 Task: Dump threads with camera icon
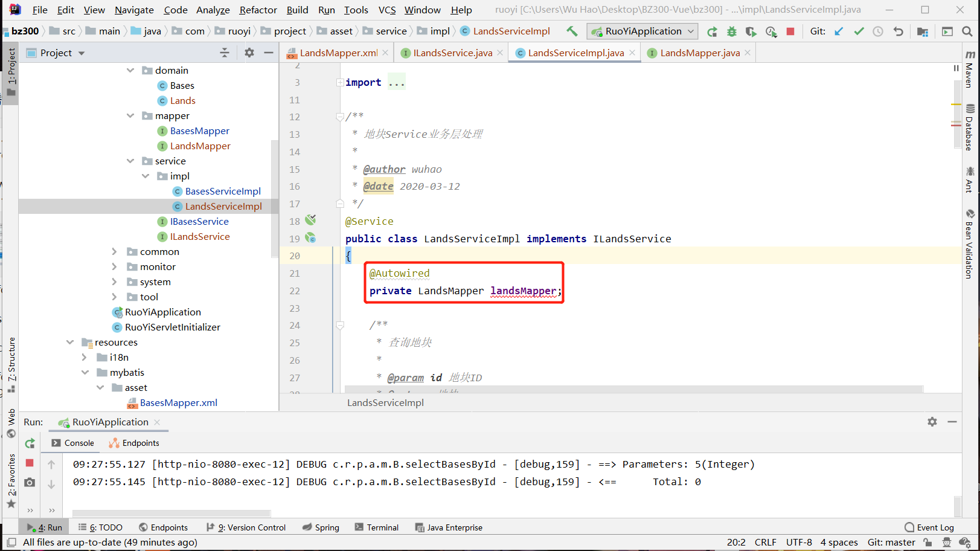pyautogui.click(x=30, y=482)
